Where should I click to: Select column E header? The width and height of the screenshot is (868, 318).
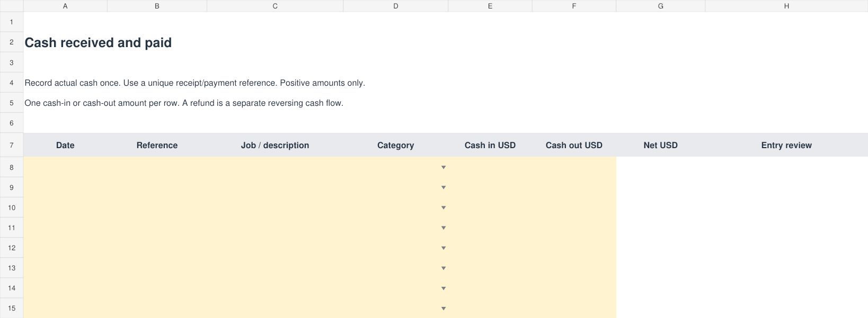click(490, 6)
